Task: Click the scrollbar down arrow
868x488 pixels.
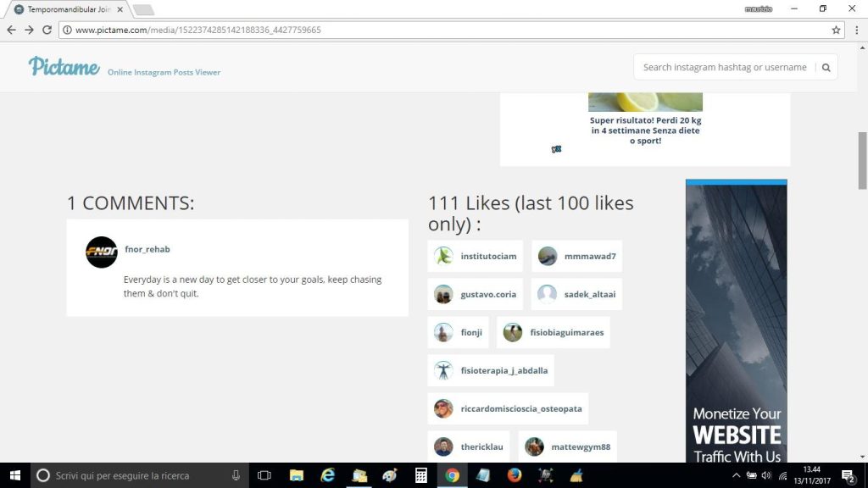Action: (x=862, y=457)
